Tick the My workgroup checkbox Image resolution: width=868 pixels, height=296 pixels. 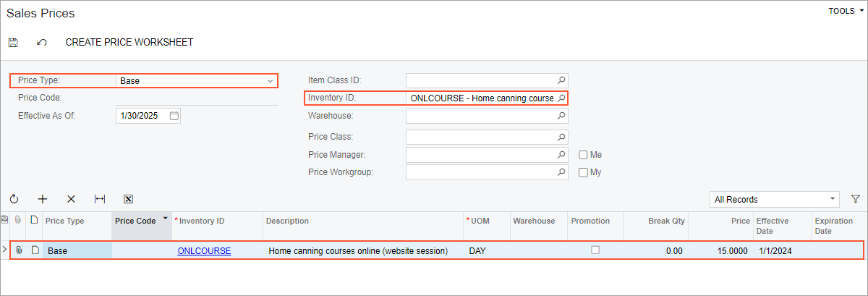583,172
